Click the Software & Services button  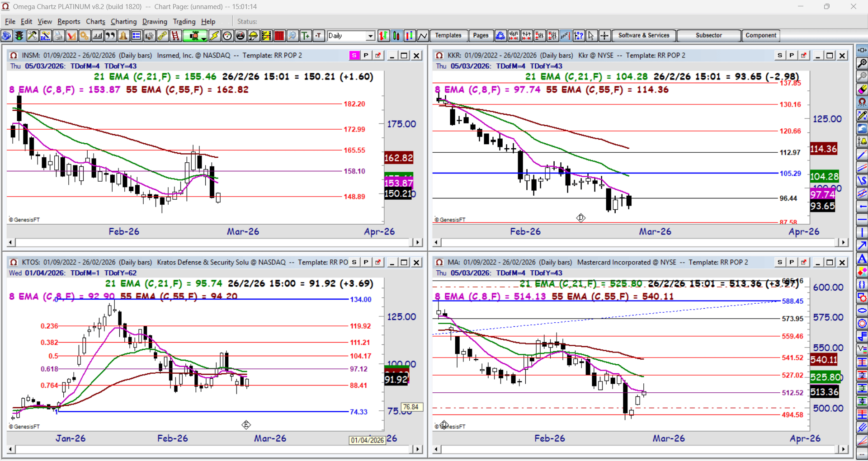pyautogui.click(x=644, y=36)
